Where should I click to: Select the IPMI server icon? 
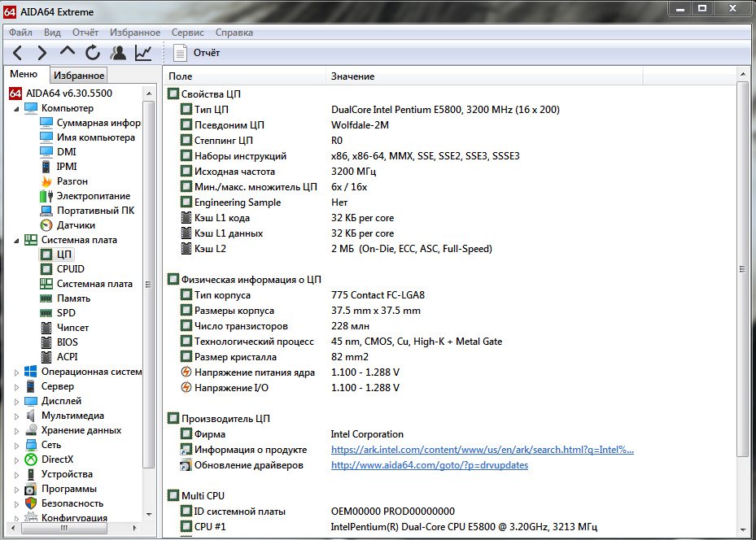click(46, 167)
